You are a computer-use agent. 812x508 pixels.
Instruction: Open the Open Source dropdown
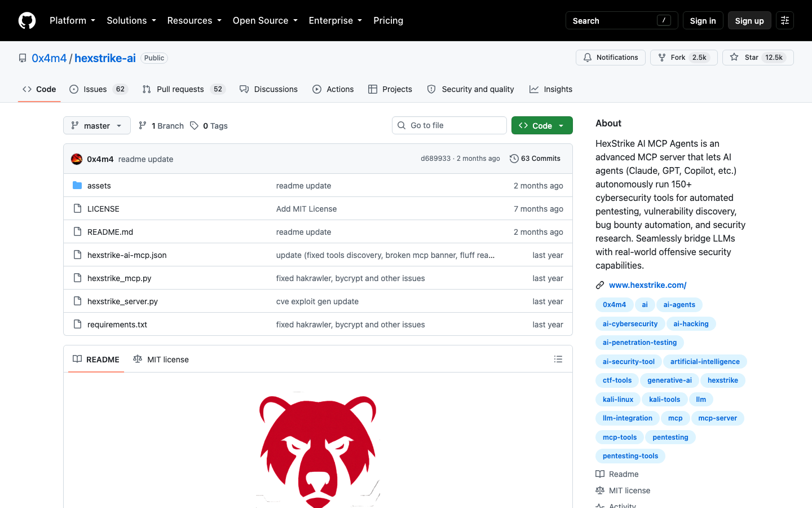pyautogui.click(x=265, y=20)
